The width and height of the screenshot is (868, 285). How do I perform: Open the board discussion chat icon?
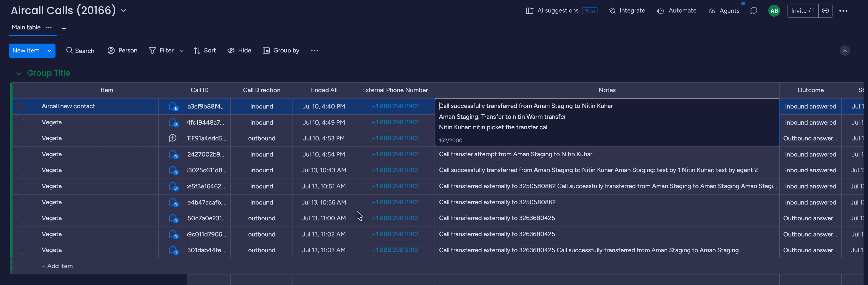pyautogui.click(x=754, y=11)
